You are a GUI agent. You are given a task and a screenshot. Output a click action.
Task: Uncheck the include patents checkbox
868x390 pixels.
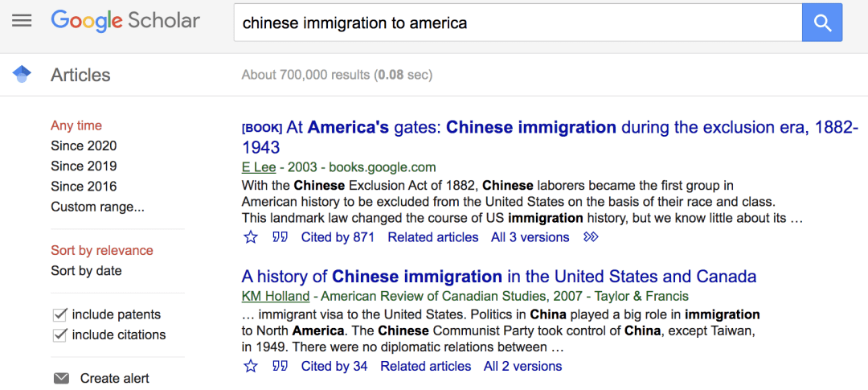pyautogui.click(x=59, y=314)
